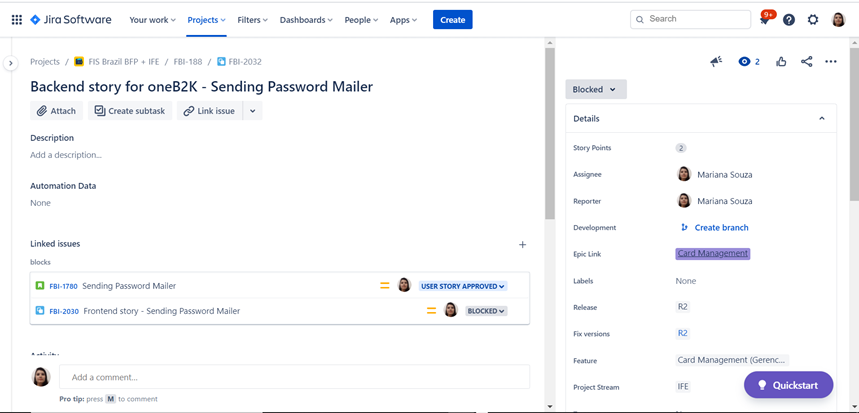Open the Your work dropdown menu

(x=152, y=20)
